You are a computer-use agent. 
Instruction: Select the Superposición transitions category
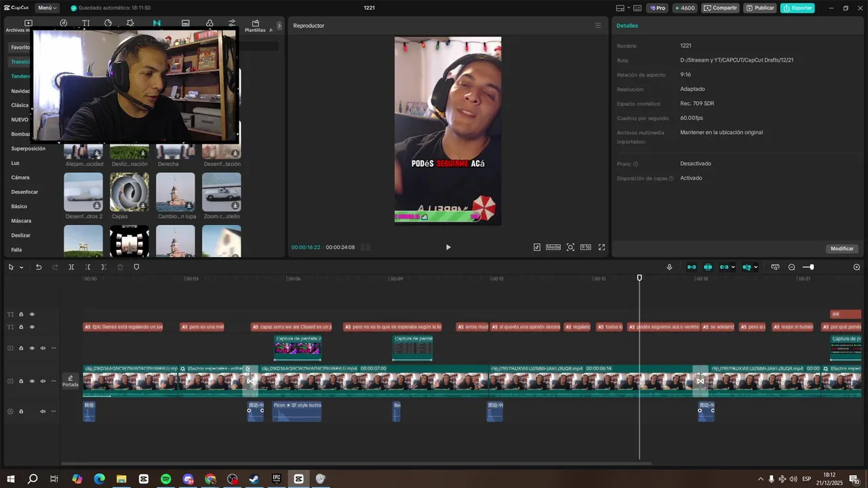[28, 148]
